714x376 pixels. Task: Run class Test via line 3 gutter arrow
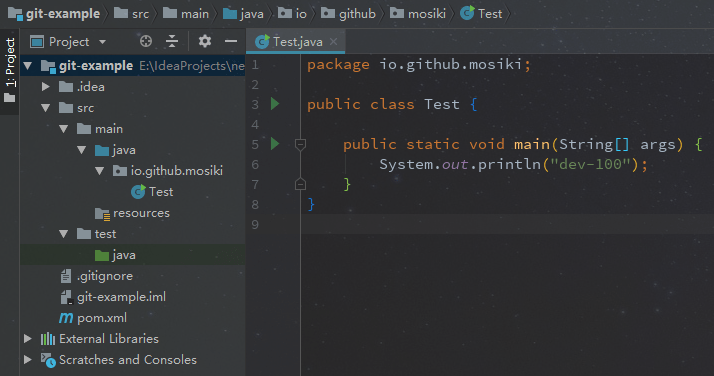[275, 104]
